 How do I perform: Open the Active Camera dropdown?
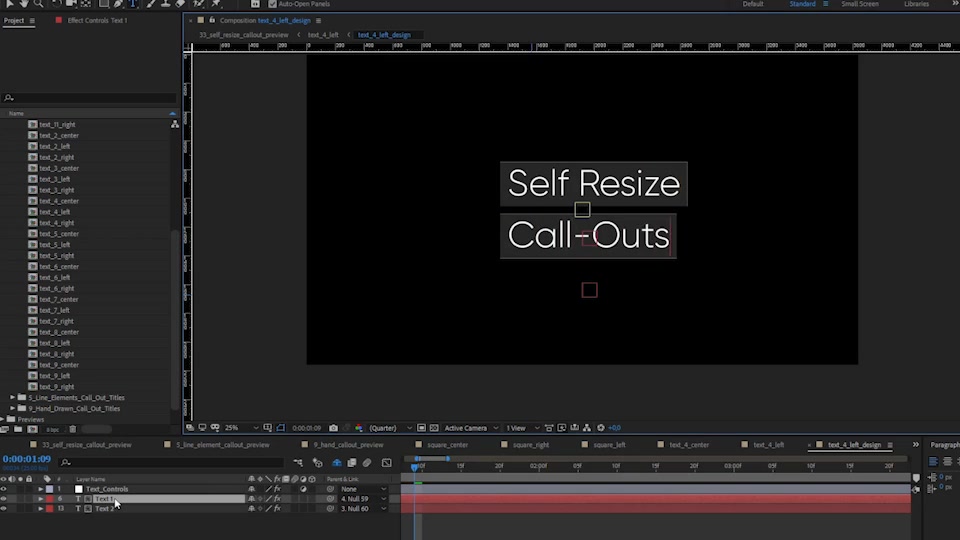pos(471,428)
